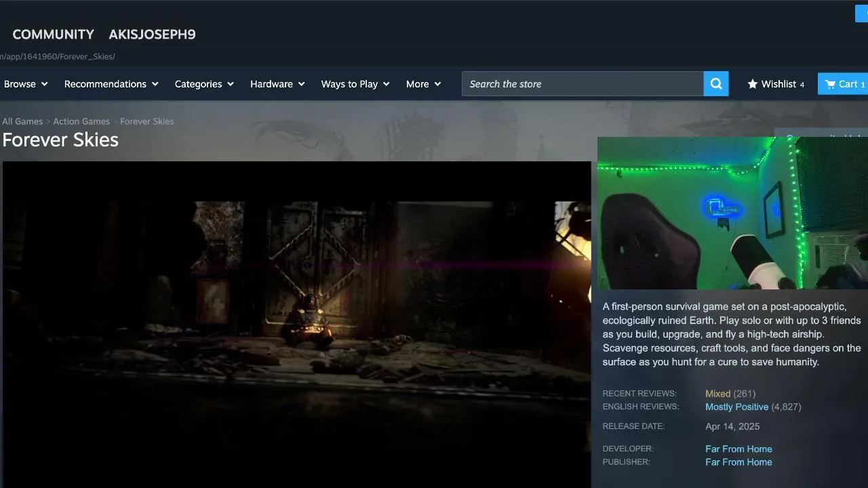This screenshot has height=488, width=868.
Task: Open the More dropdown
Action: click(424, 84)
